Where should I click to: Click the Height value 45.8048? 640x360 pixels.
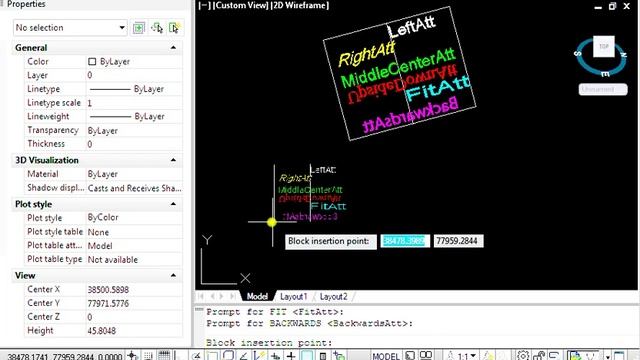pos(134,330)
